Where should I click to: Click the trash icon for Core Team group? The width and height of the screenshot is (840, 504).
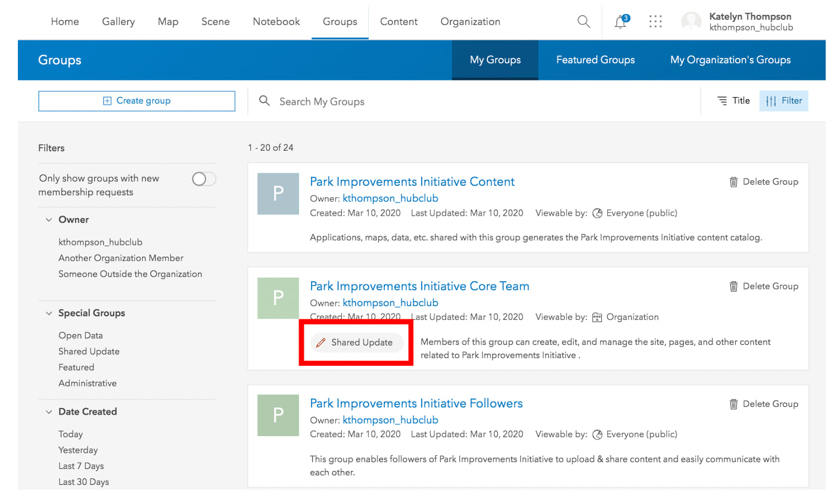point(733,287)
